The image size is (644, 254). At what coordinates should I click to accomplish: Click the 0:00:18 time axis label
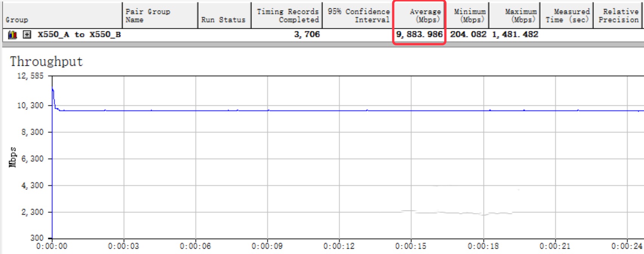click(483, 246)
